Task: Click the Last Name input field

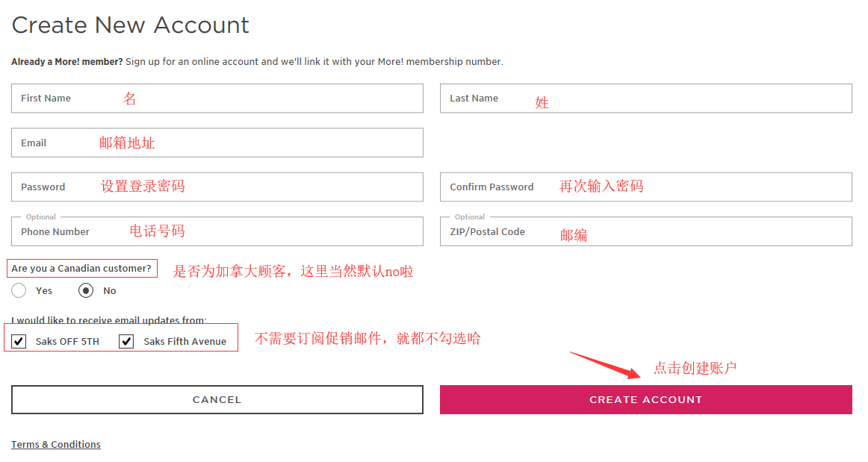Action: pos(645,99)
